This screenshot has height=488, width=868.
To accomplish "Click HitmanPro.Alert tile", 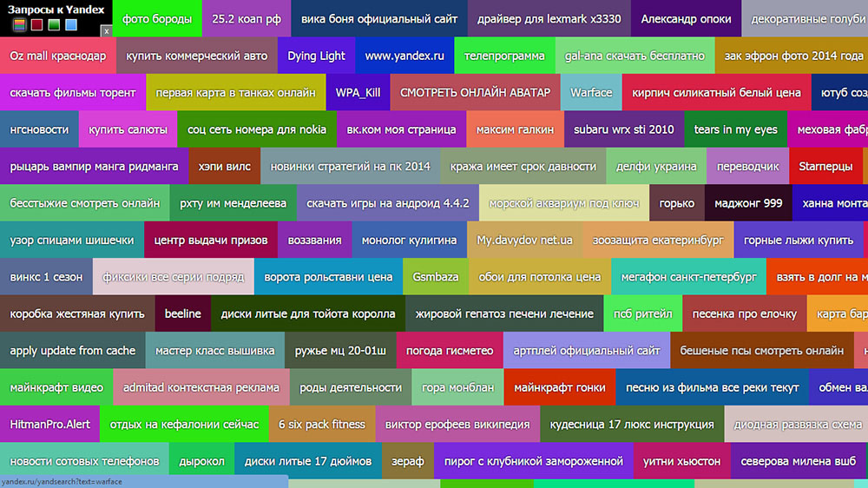I will (x=49, y=424).
